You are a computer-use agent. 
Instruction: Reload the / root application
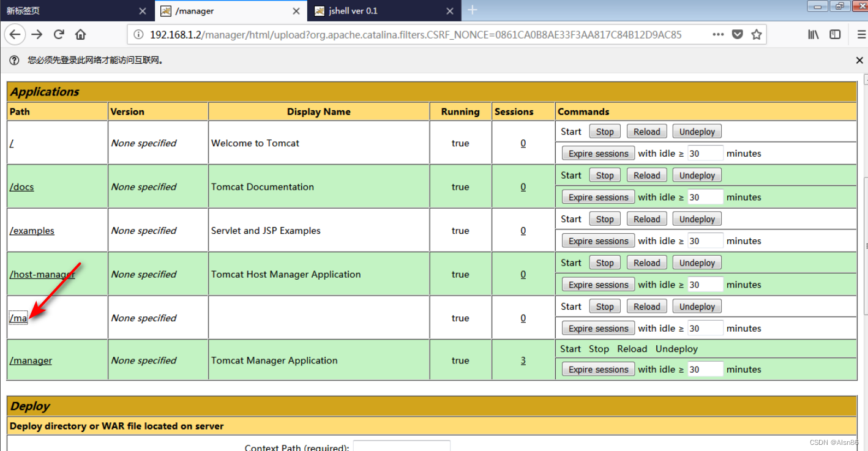click(x=646, y=132)
